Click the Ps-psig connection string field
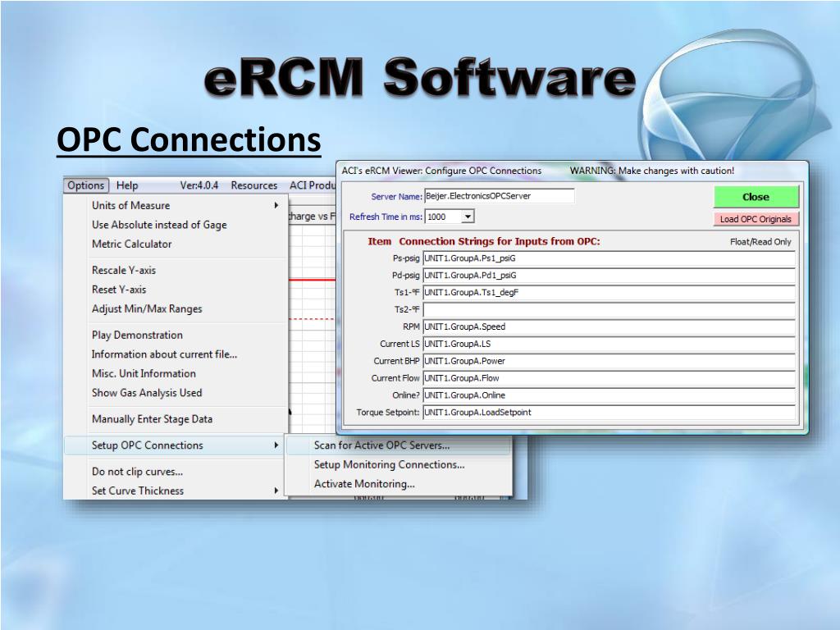 point(609,258)
